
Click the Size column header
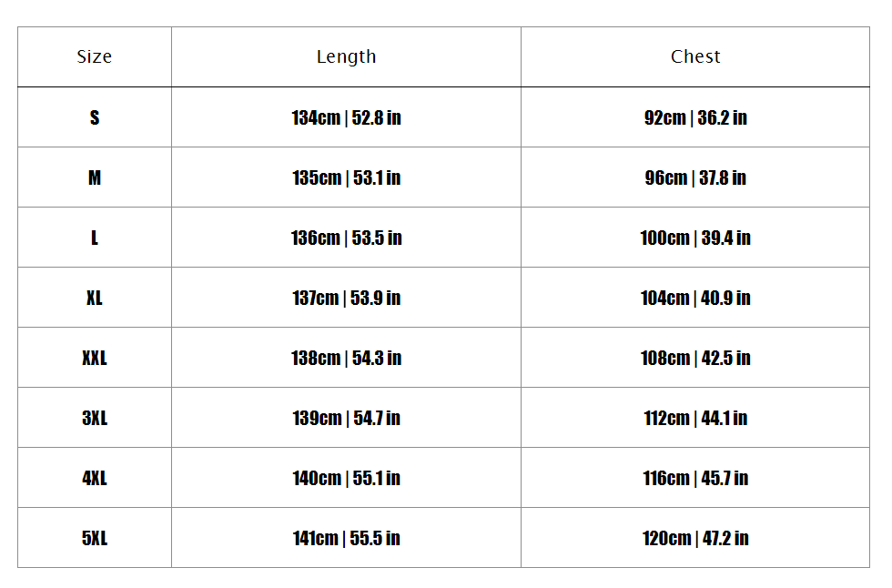[95, 56]
